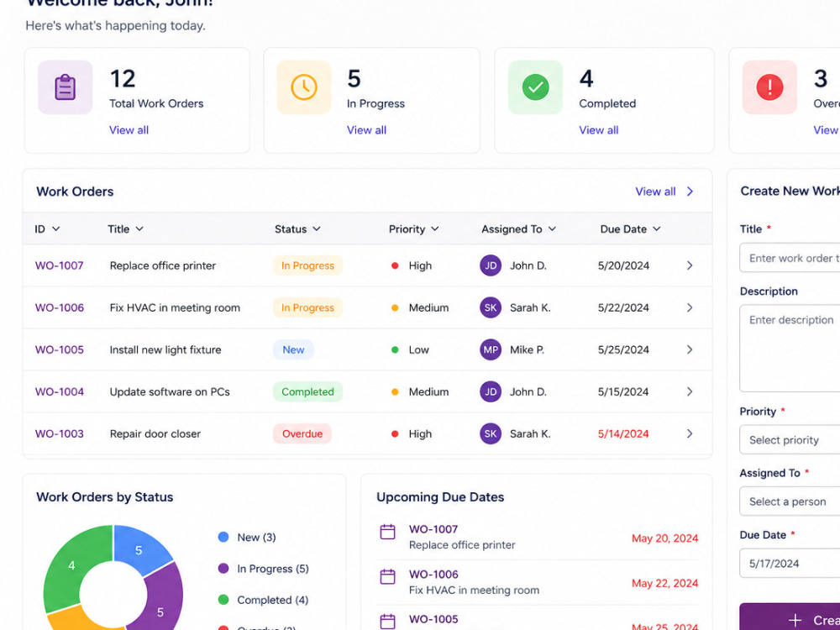Image resolution: width=840 pixels, height=630 pixels.
Task: Click 'Repair door closer' title cell
Action: [x=155, y=434]
